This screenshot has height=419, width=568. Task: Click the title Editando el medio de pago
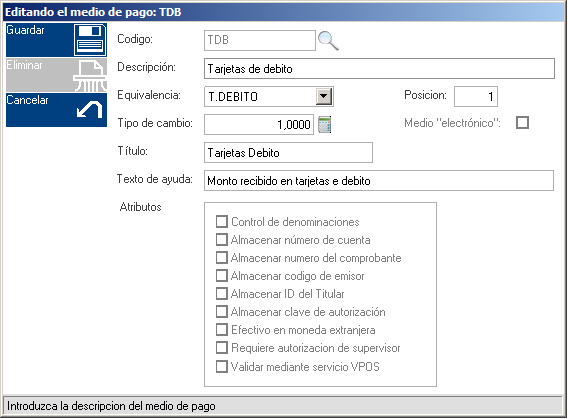[x=93, y=12]
